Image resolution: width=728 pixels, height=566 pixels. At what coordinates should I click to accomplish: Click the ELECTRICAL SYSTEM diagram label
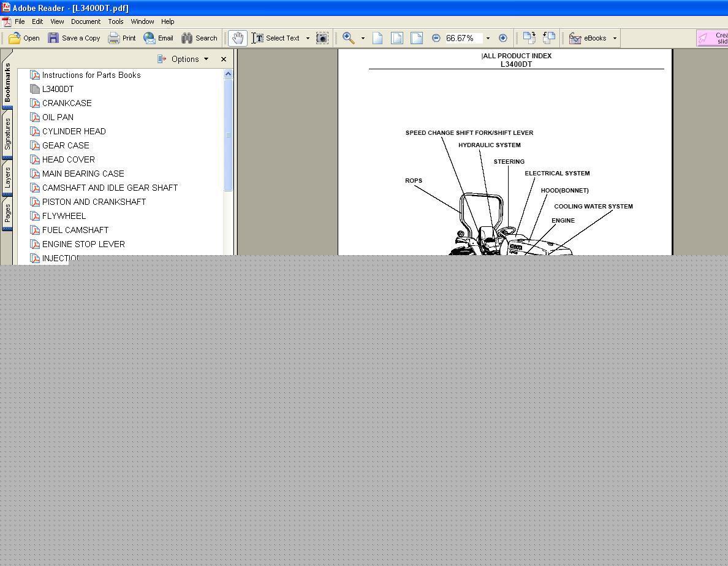(x=557, y=174)
